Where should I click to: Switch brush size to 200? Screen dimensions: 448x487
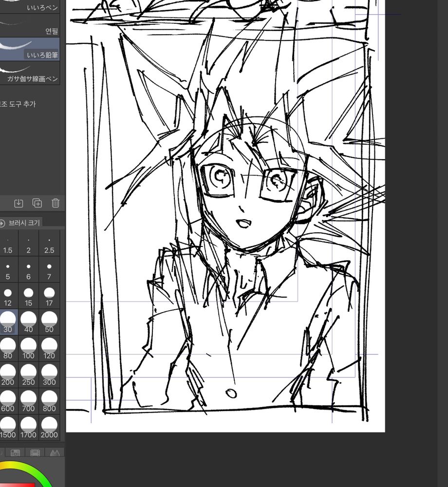8,375
